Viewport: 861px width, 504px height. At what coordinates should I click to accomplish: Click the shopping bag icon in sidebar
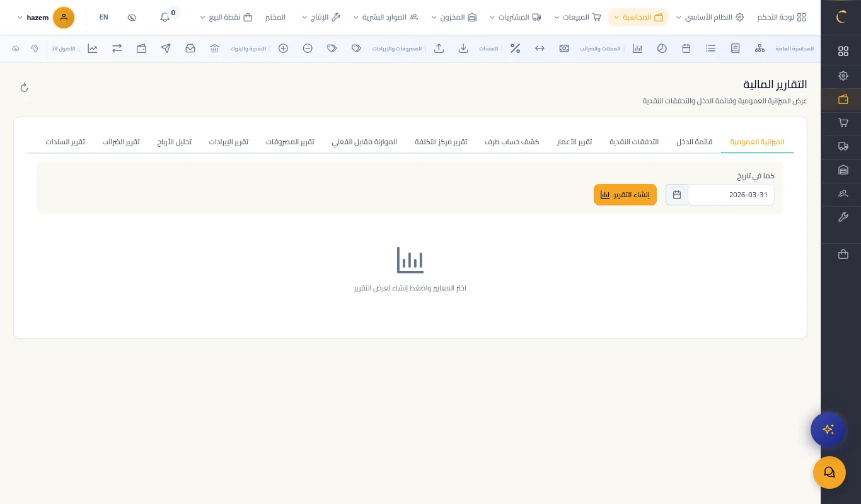843,255
